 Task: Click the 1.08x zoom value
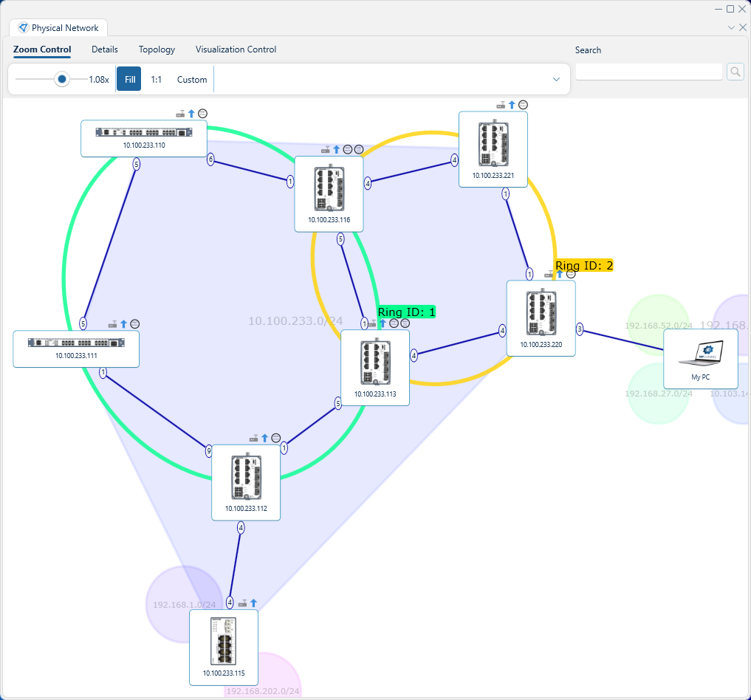pos(99,80)
